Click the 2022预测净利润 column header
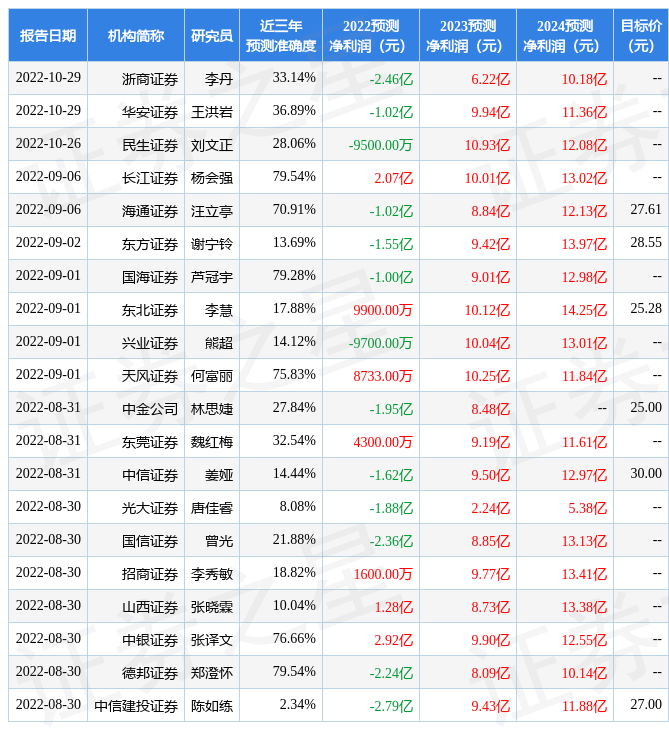669x730 pixels. tap(371, 35)
